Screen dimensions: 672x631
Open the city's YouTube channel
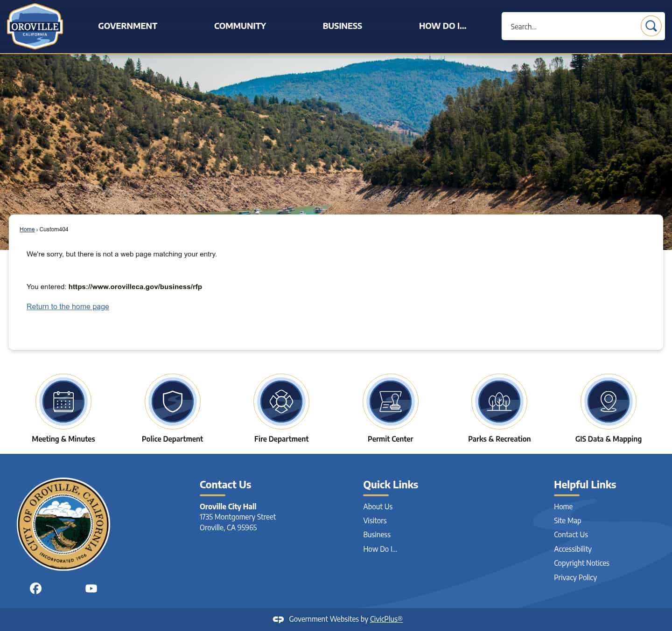(x=91, y=588)
